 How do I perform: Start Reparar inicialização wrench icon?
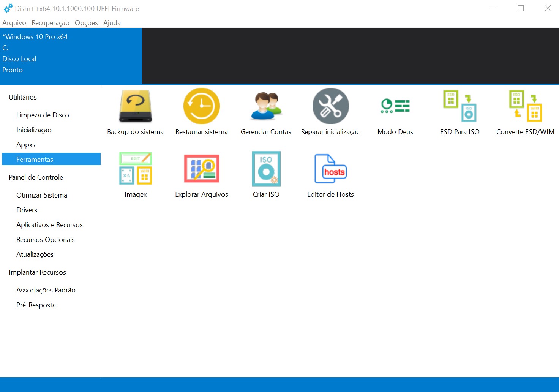point(331,106)
